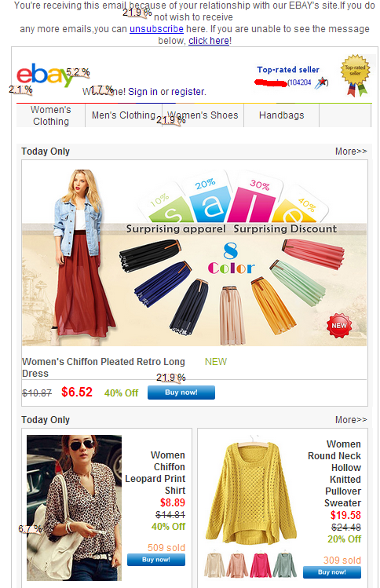This screenshot has width=380, height=588.
Task: Click the eBay logo
Action: [x=44, y=75]
